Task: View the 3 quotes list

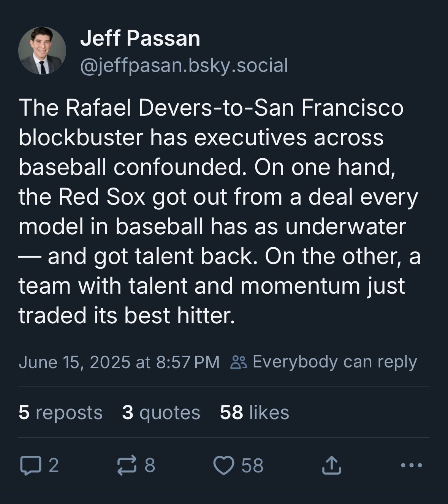Action: point(161,412)
